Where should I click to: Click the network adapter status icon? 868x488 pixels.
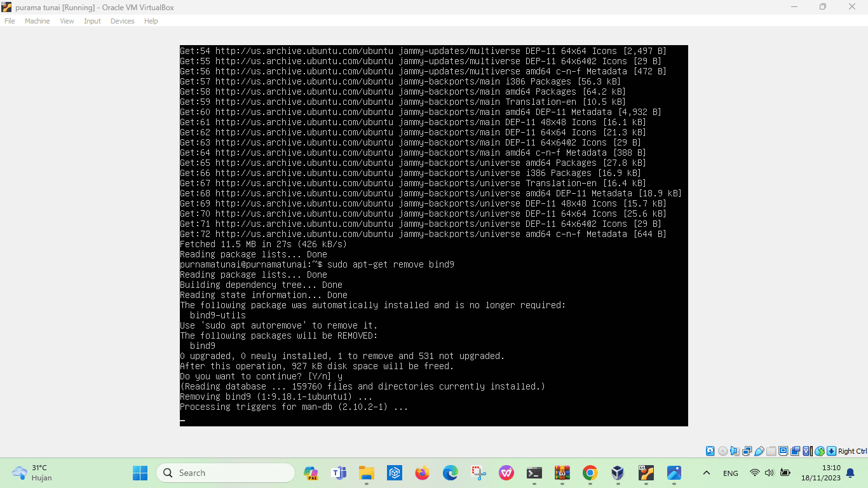(747, 451)
